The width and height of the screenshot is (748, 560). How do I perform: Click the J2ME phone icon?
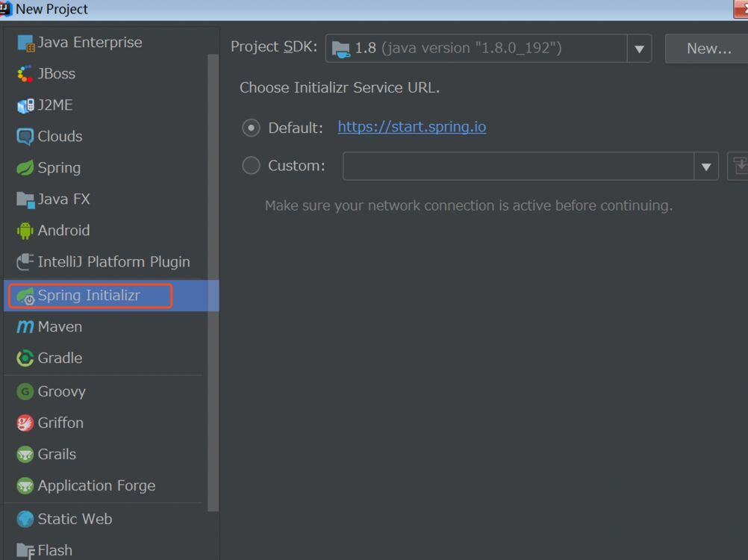25,105
